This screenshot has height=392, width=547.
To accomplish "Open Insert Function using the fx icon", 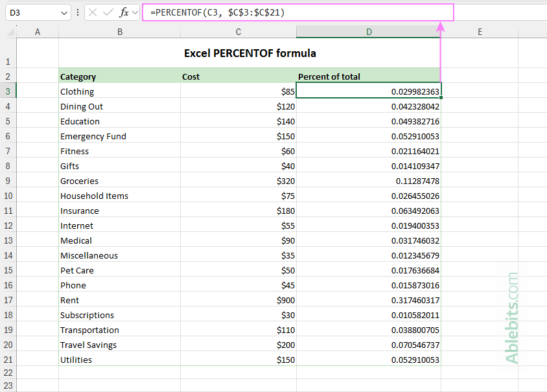I will tap(123, 12).
